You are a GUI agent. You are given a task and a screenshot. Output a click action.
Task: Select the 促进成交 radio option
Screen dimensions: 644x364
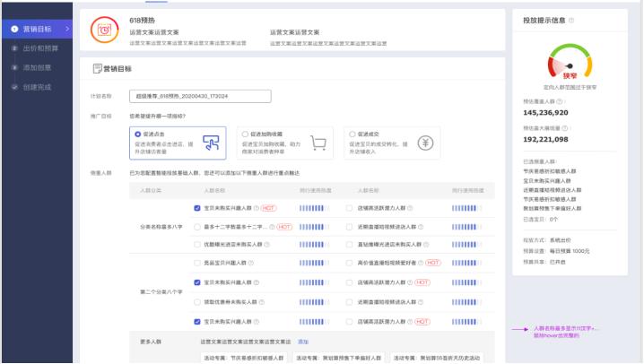352,134
